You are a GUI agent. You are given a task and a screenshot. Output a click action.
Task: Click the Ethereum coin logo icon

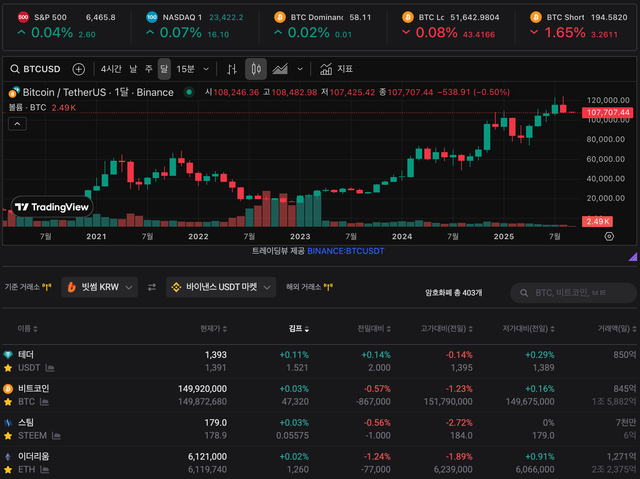coord(8,456)
